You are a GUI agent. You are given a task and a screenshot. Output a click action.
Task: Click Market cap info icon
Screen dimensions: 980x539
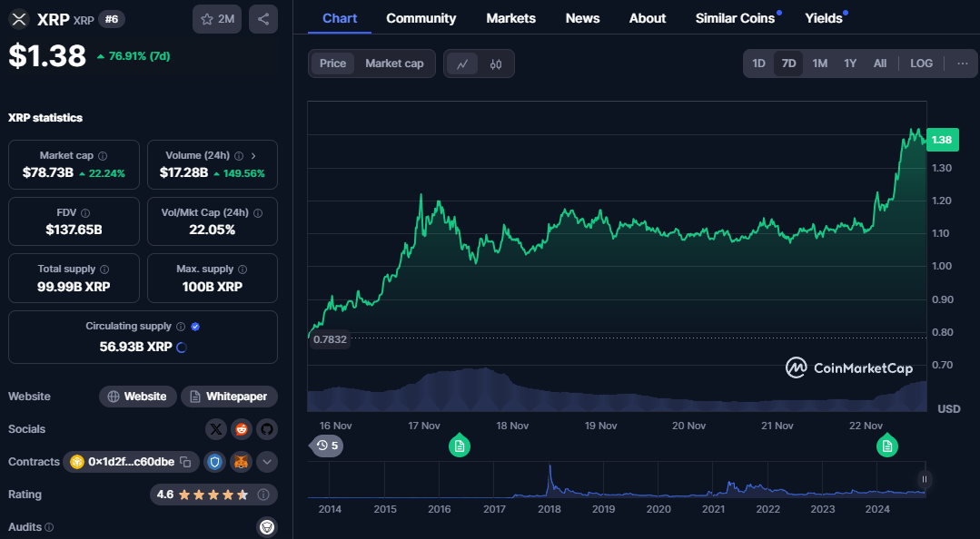coord(103,155)
